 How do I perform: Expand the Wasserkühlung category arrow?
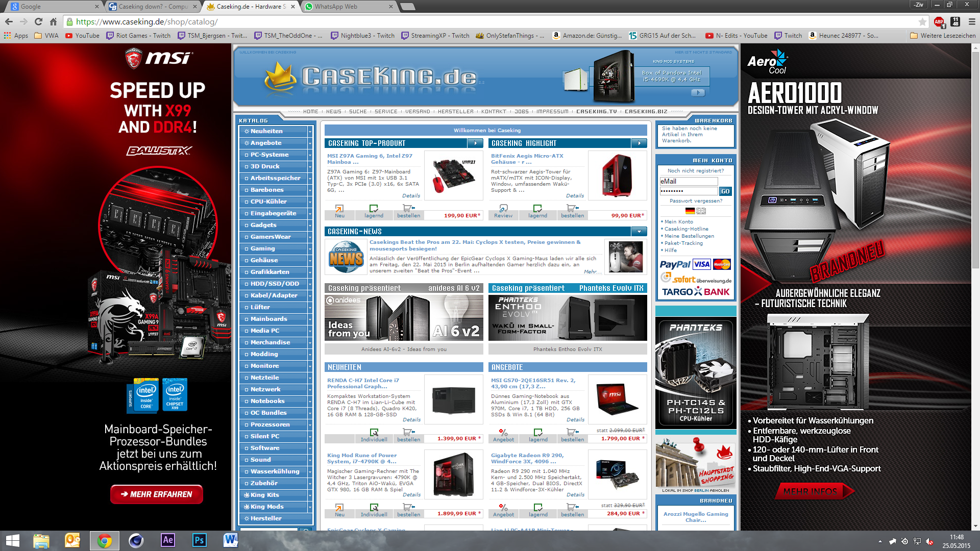point(309,472)
